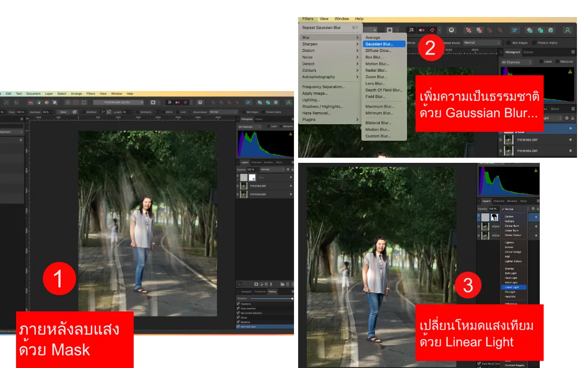Click the Auto Contrast toolbar icon

pyautogui.click(x=39, y=102)
